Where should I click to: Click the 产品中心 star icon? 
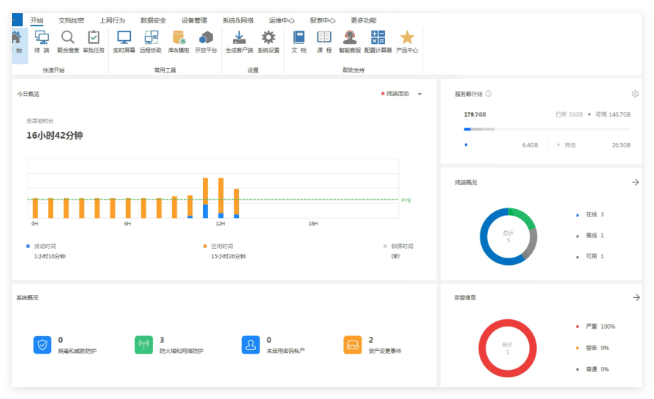click(x=407, y=38)
